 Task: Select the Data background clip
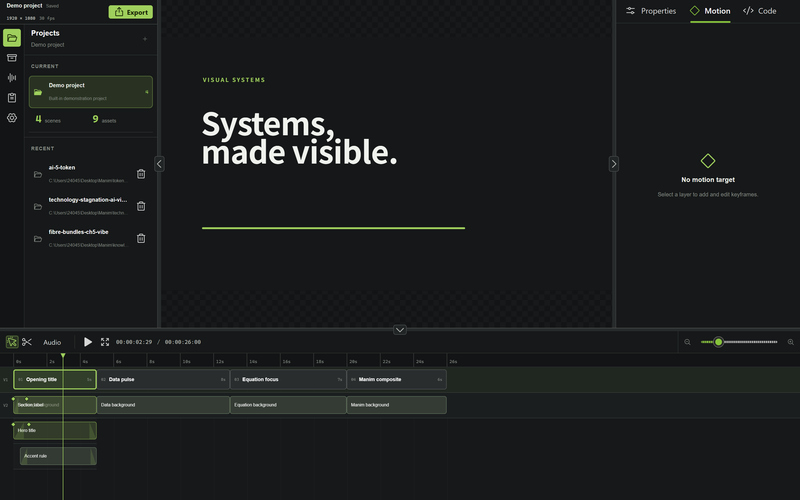(163, 405)
